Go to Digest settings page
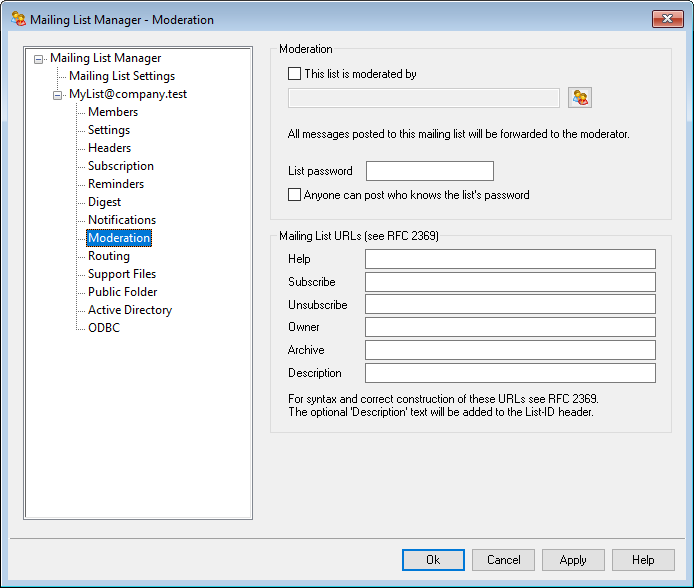Viewport: 694px width, 588px height. (104, 202)
